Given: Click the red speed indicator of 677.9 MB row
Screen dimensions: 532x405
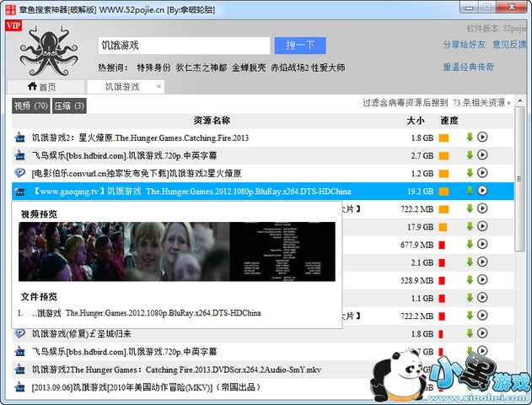Looking at the screenshot, I should 442,245.
